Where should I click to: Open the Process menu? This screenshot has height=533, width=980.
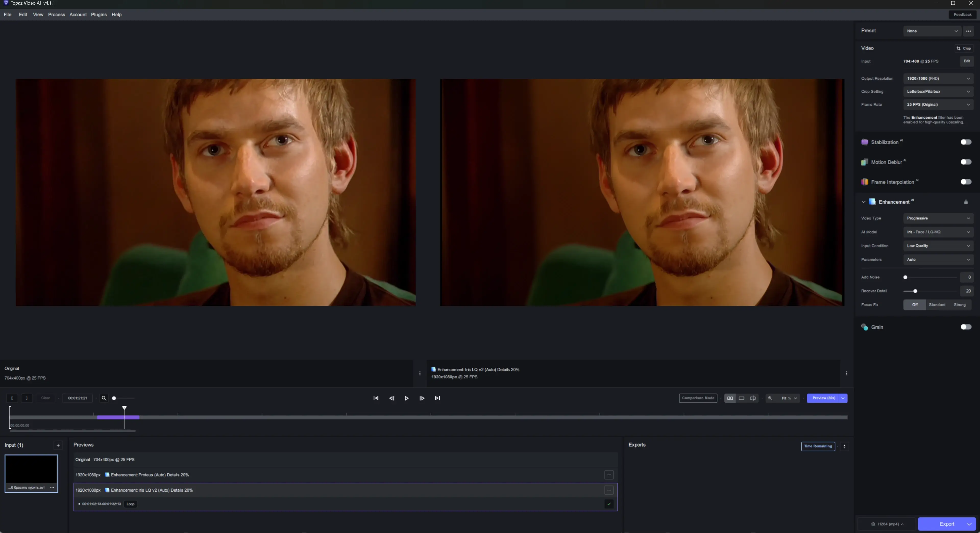pyautogui.click(x=56, y=15)
